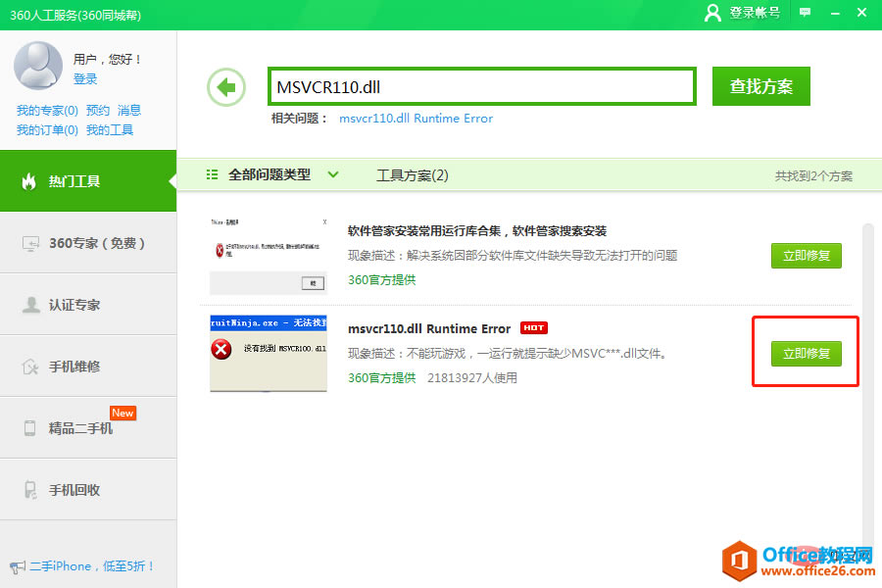Viewport: 882px width, 588px height.
Task: Go to the 精品二手机 sidebar tab
Action: point(88,428)
